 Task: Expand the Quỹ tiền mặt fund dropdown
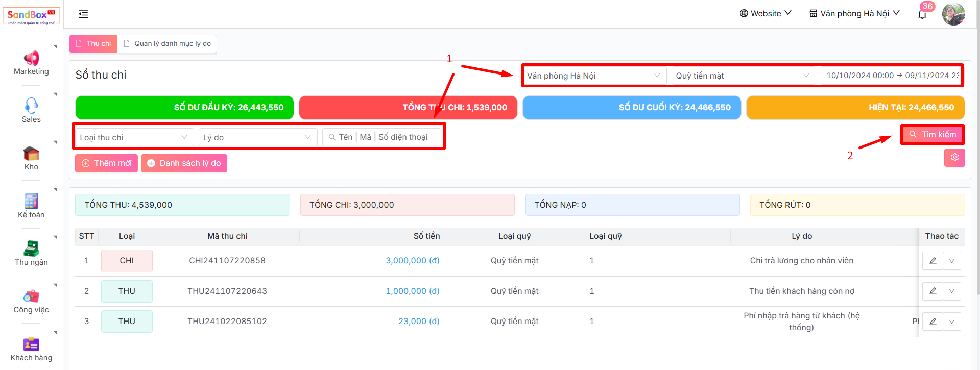(x=742, y=76)
